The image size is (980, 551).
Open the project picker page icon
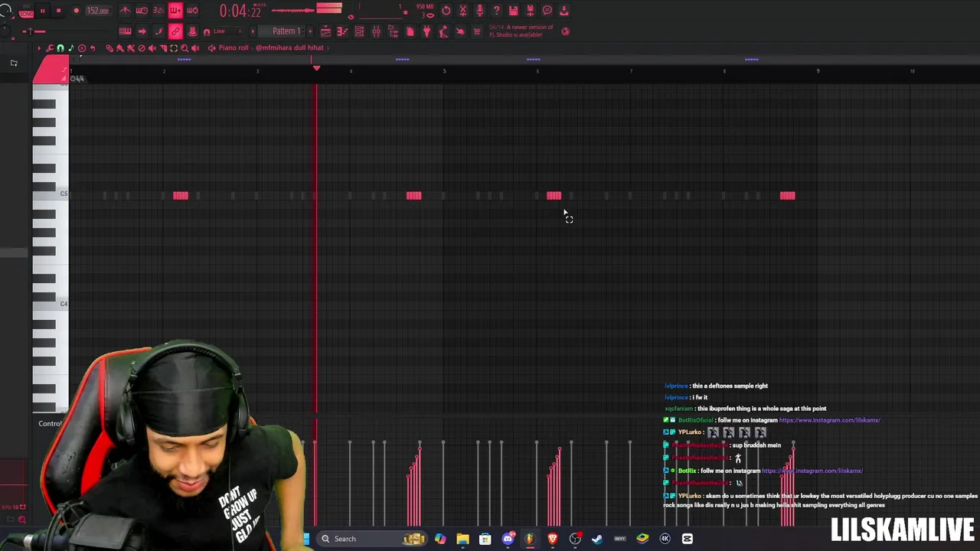pos(410,32)
